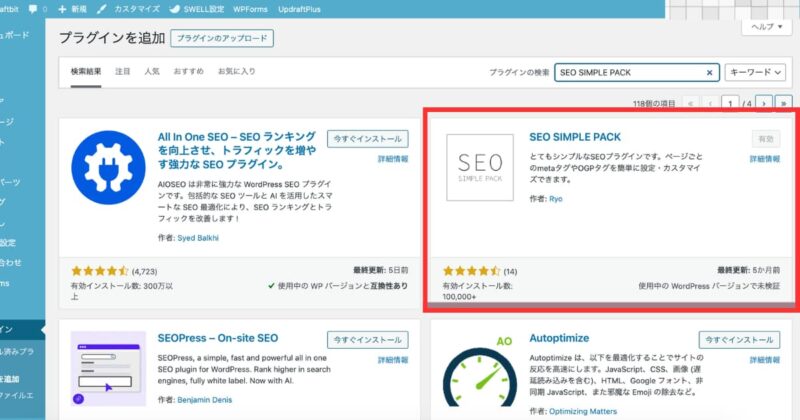Click SEO SIMPLE PACK logo thumbnail
This screenshot has width=800, height=420.
480,167
